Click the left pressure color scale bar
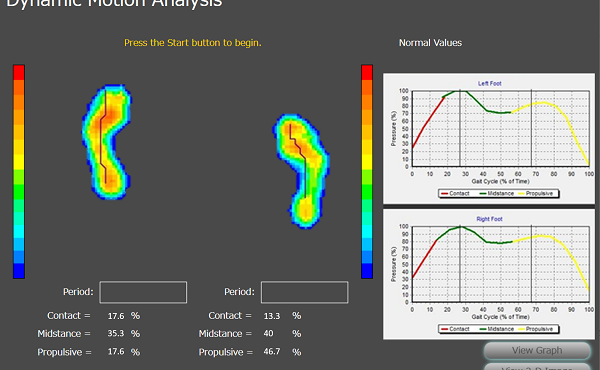 point(19,171)
